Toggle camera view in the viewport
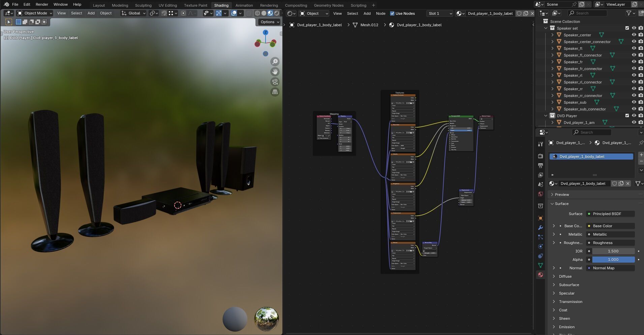644x335 pixels. click(275, 82)
